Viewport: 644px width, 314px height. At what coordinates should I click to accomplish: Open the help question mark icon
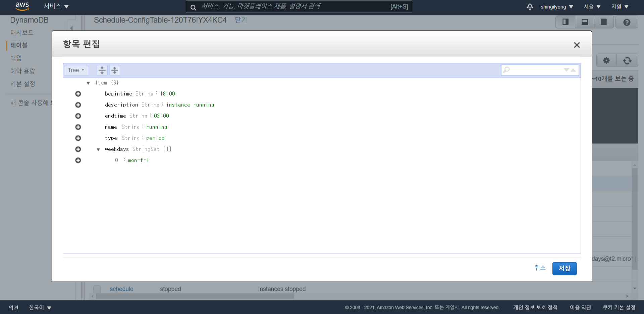[627, 22]
